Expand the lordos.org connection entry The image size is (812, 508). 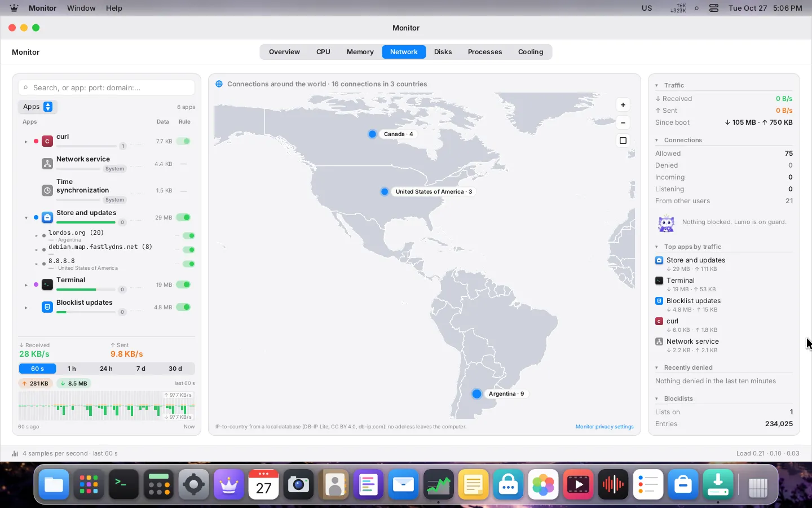[x=37, y=236]
